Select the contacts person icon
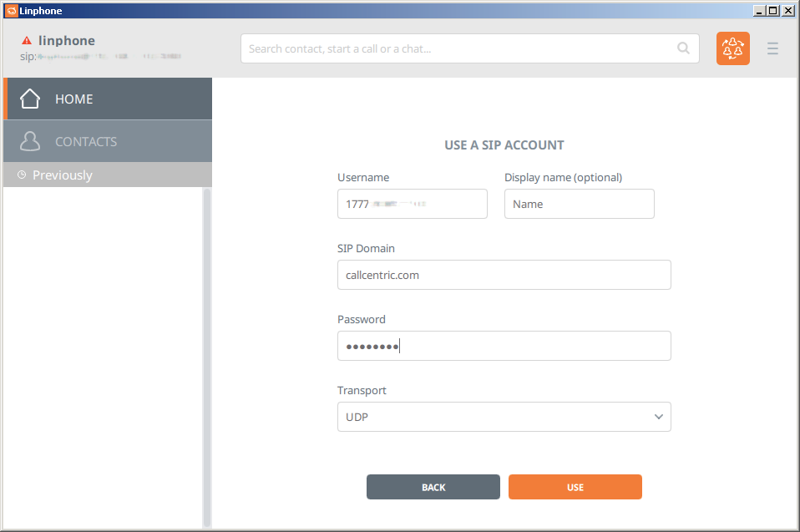Viewport: 800px width, 532px height. click(x=30, y=140)
